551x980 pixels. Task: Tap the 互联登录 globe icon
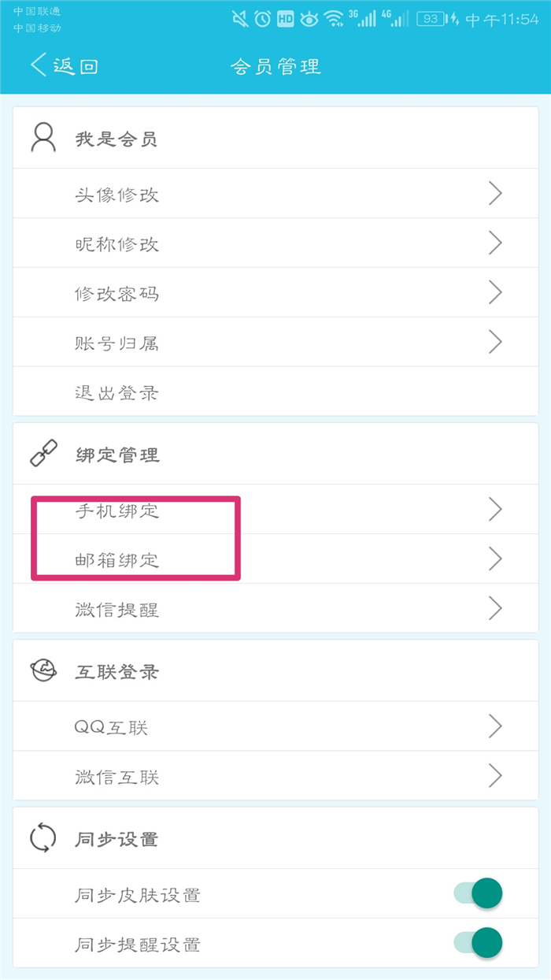43,671
